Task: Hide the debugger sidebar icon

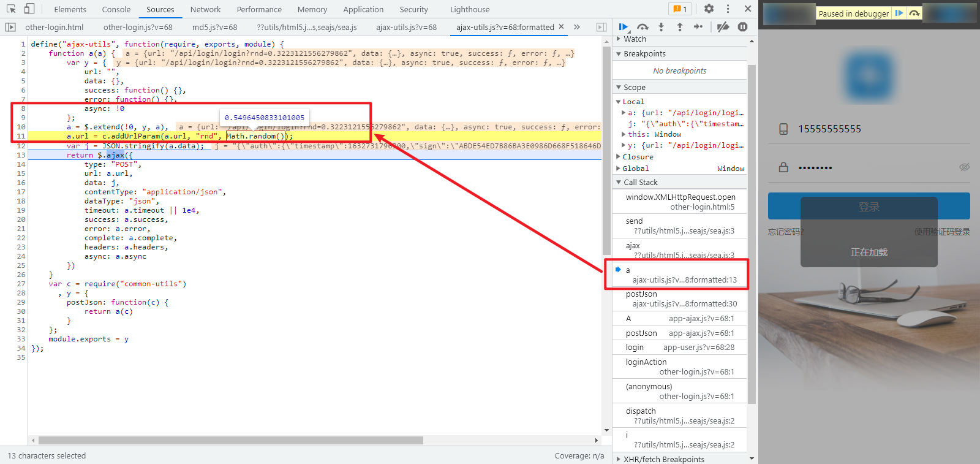Action: pyautogui.click(x=601, y=27)
